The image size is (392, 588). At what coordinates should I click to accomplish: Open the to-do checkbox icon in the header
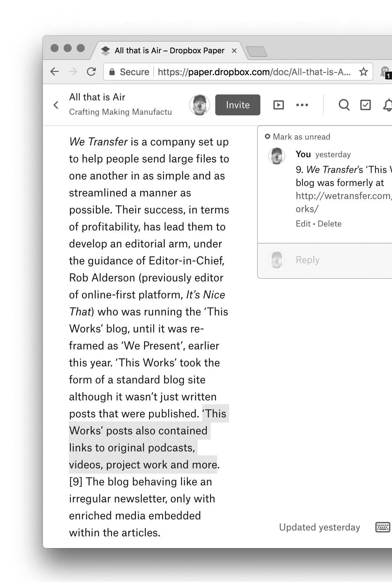pos(365,105)
